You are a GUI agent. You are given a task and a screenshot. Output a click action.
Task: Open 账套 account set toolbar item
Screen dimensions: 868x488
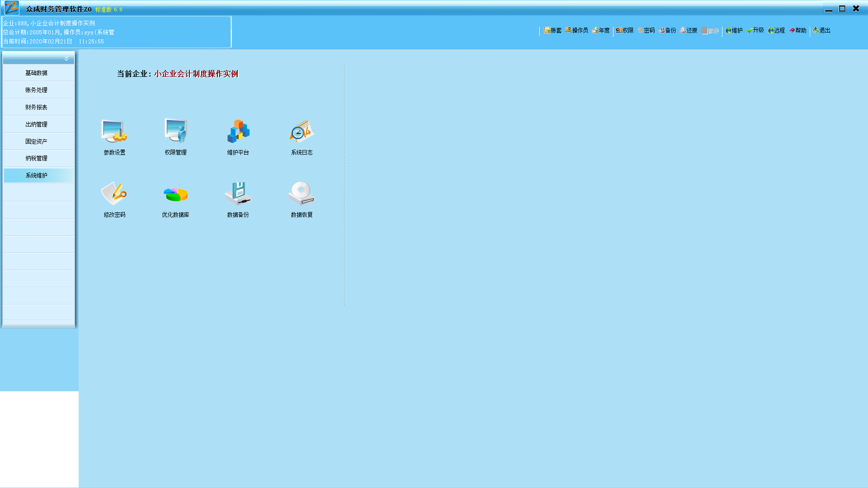[x=553, y=30]
